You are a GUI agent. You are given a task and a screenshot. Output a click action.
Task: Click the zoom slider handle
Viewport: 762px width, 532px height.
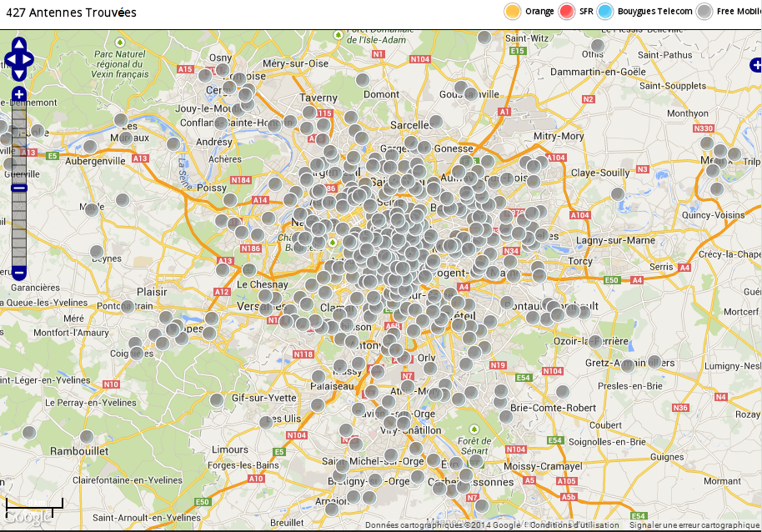point(19,188)
